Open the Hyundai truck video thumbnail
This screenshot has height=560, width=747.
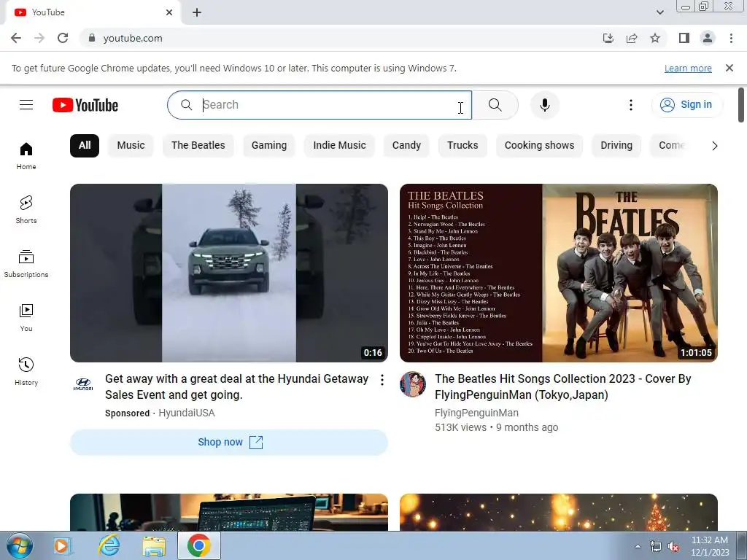[x=229, y=273]
